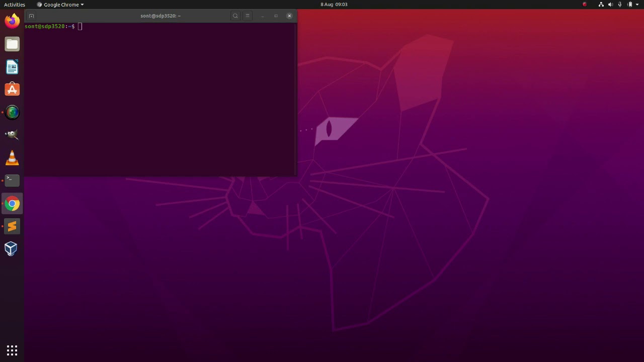This screenshot has width=644, height=362.
Task: Open wired network status icon
Action: 601,5
